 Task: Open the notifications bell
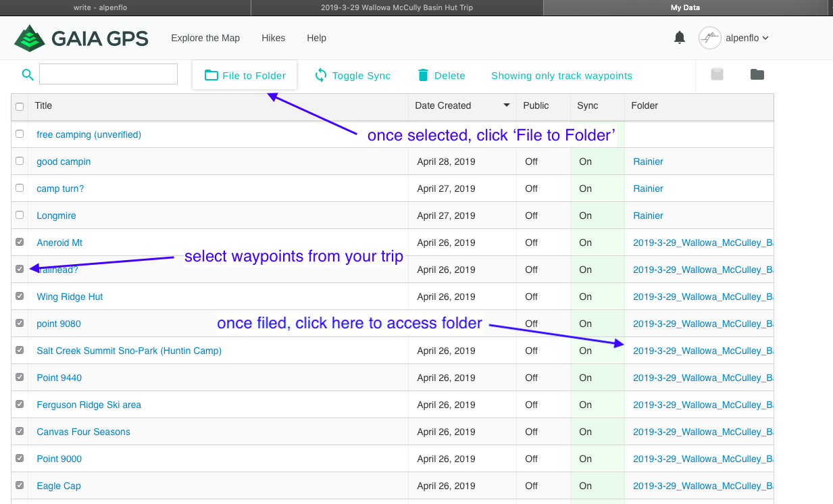680,38
